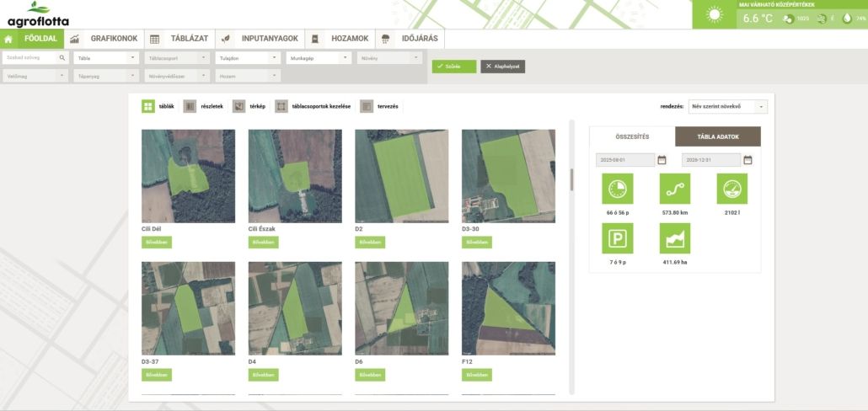Screen dimensions: 868x411
Task: Click the area chart icon above 411.69 ha
Action: (674, 239)
